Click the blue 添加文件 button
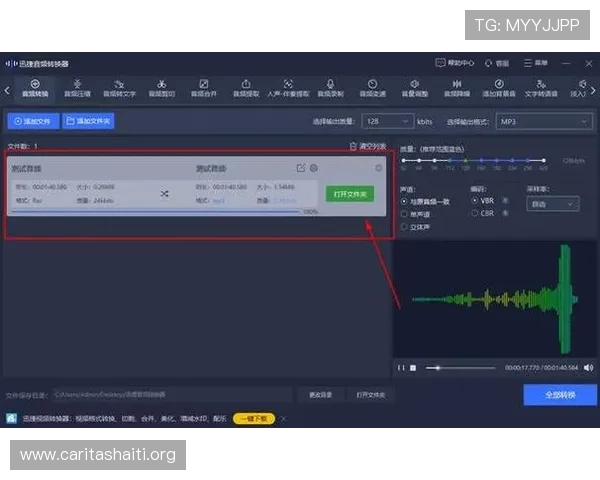Viewport: 600px width, 480px height. pyautogui.click(x=32, y=121)
